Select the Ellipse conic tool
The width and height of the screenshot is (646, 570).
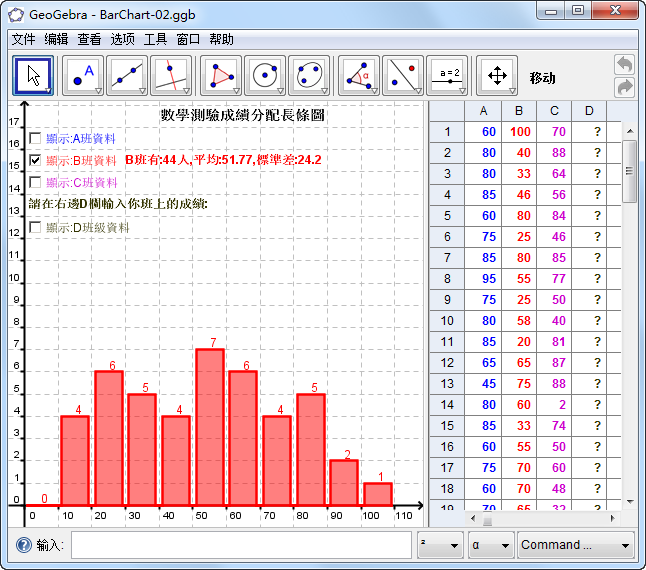click(x=309, y=76)
